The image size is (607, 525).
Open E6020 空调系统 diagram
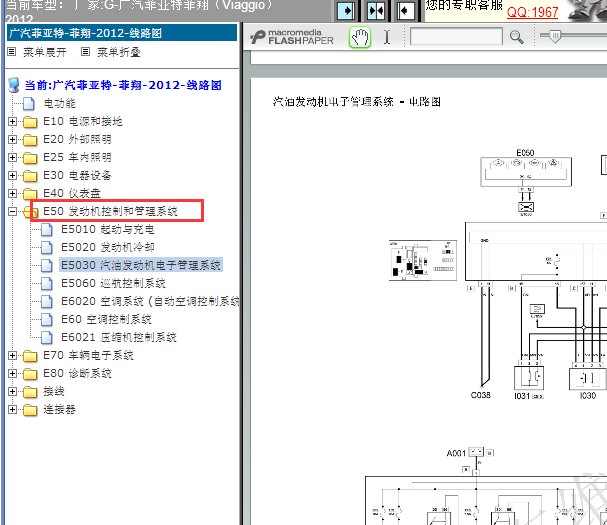(x=150, y=301)
